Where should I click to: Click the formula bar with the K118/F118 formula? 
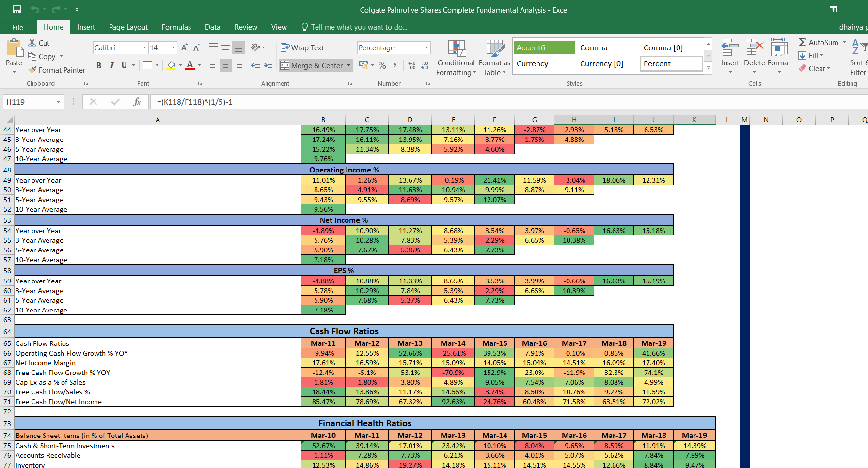pos(509,102)
